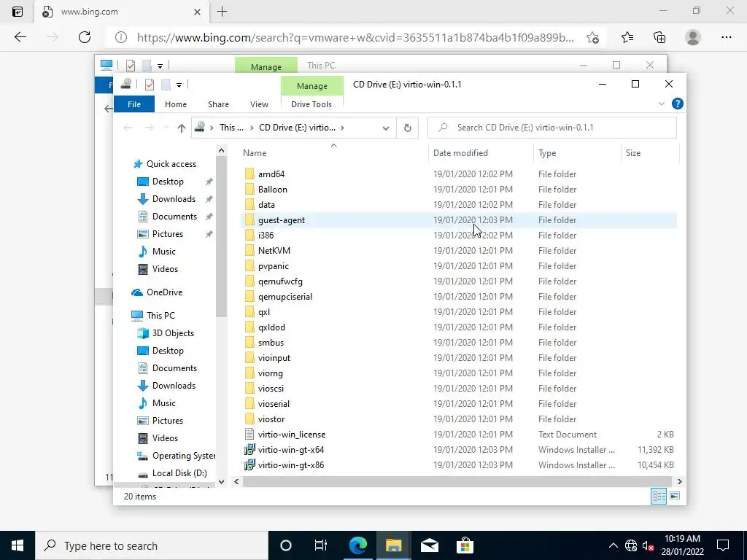Open Task View on taskbar
The image size is (747, 560).
321,545
